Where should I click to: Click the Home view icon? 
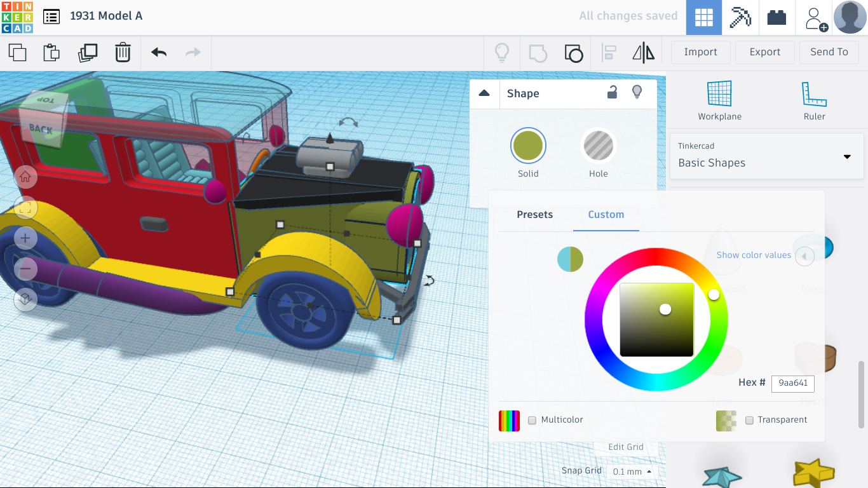coord(25,177)
